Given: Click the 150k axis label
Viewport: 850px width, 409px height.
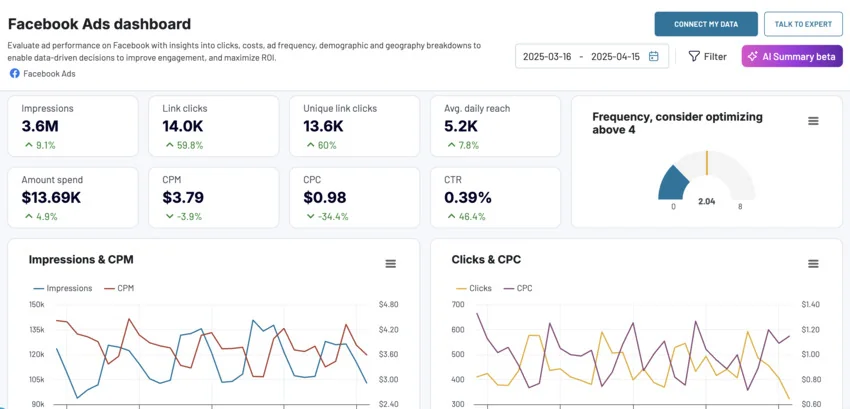Looking at the screenshot, I should tap(36, 304).
